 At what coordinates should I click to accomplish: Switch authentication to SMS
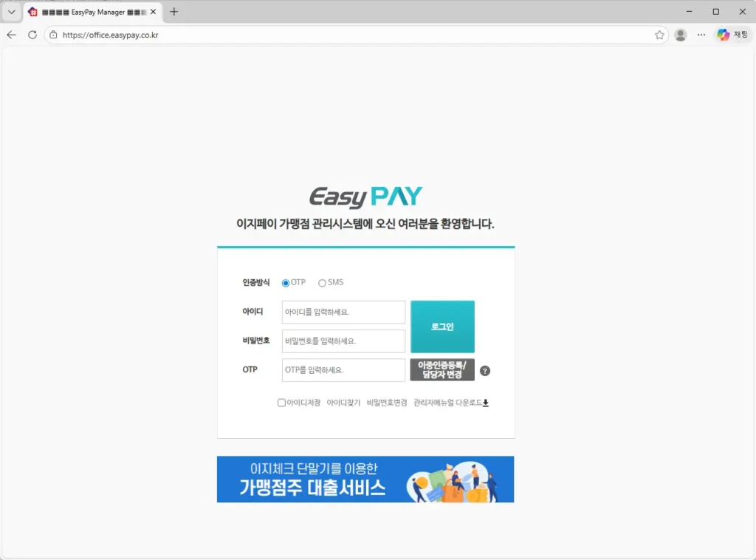click(x=322, y=282)
